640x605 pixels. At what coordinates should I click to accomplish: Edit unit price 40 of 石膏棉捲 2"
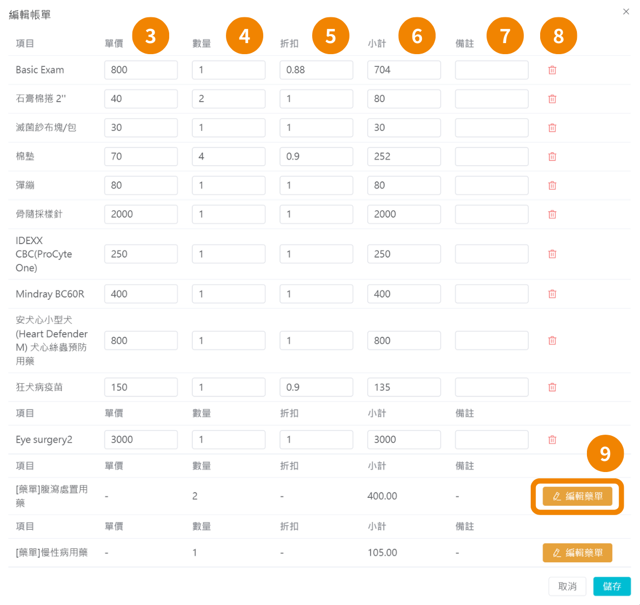pos(141,99)
